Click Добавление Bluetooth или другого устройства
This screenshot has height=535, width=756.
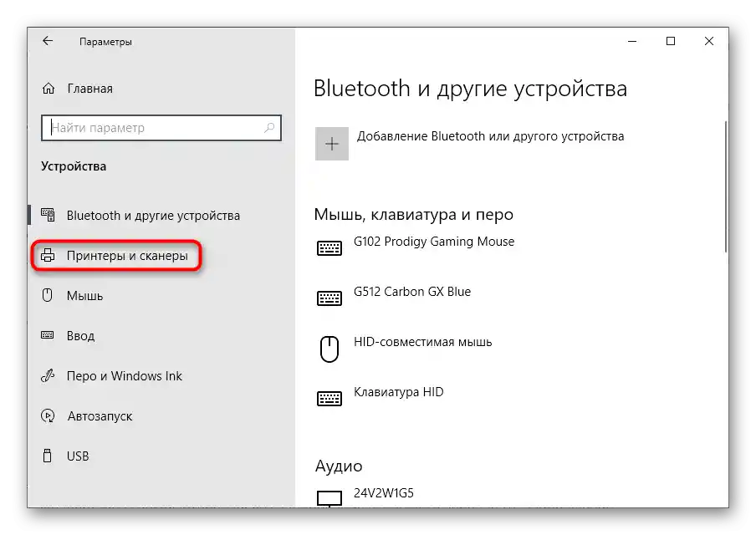point(490,136)
